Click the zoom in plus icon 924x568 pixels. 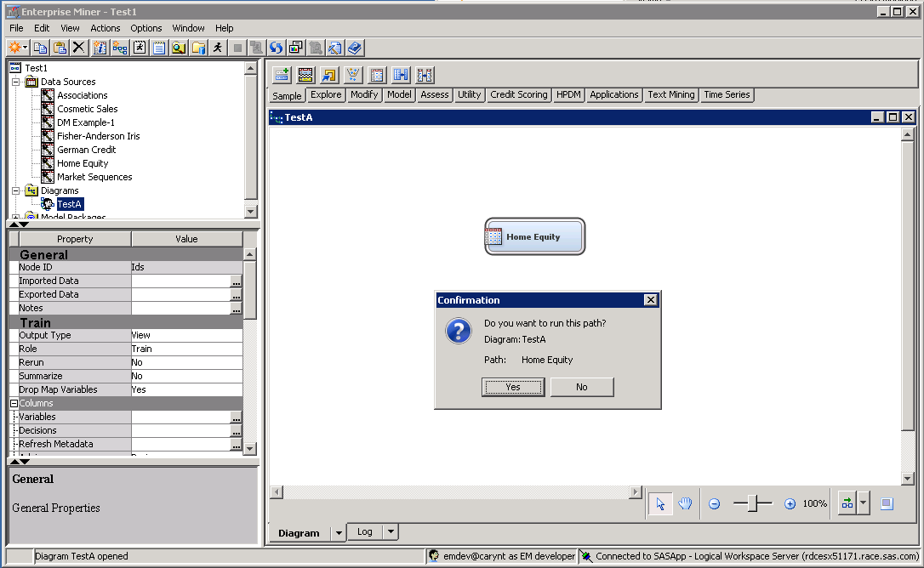790,503
